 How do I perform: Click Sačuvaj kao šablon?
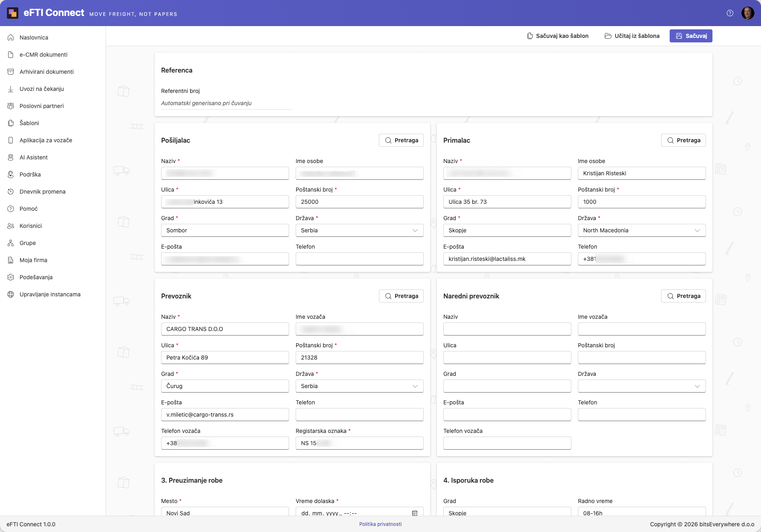click(557, 36)
